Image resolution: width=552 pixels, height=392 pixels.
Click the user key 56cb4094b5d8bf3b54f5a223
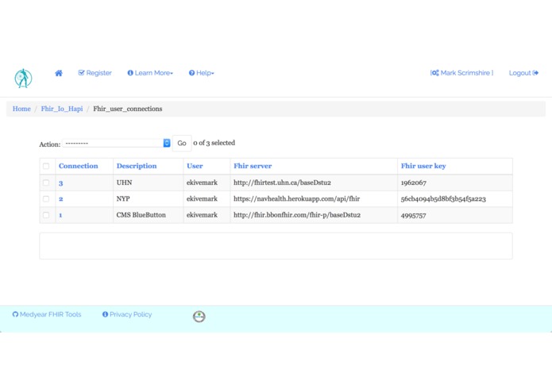click(x=443, y=199)
